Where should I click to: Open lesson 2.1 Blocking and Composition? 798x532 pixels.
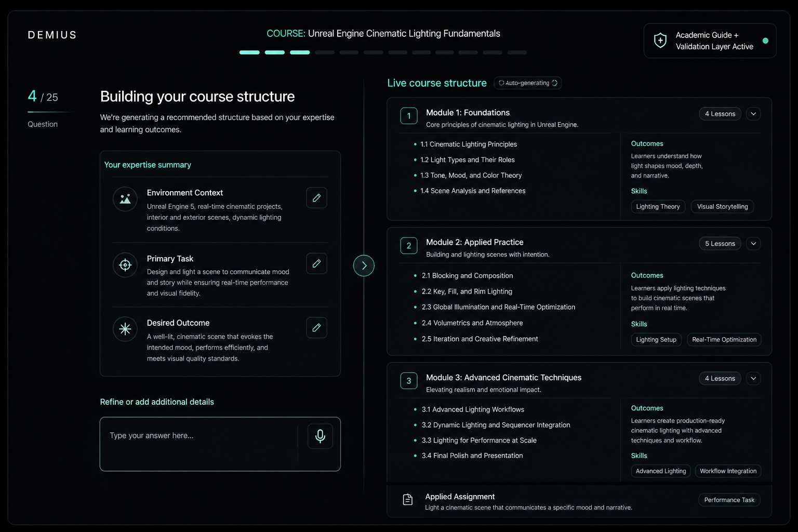coord(467,276)
